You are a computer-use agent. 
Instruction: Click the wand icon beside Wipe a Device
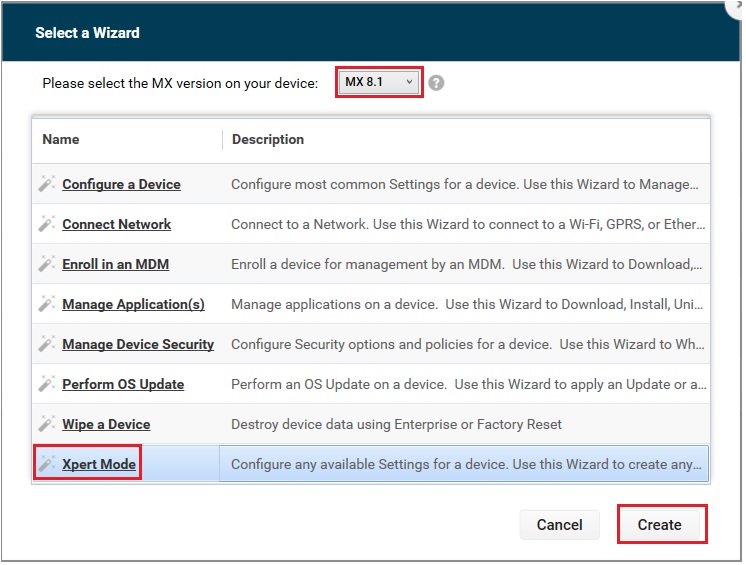[47, 423]
